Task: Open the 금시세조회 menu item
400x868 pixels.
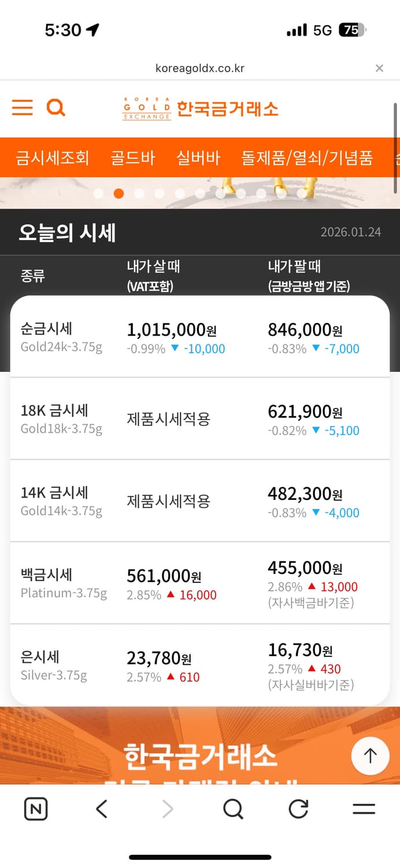Action: (52, 157)
